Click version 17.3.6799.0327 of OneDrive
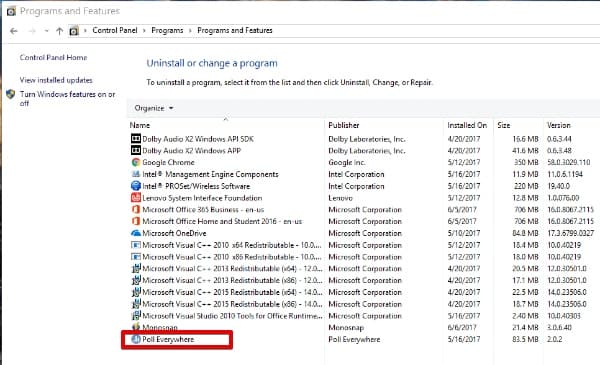Image resolution: width=600 pixels, height=365 pixels. tap(570, 233)
